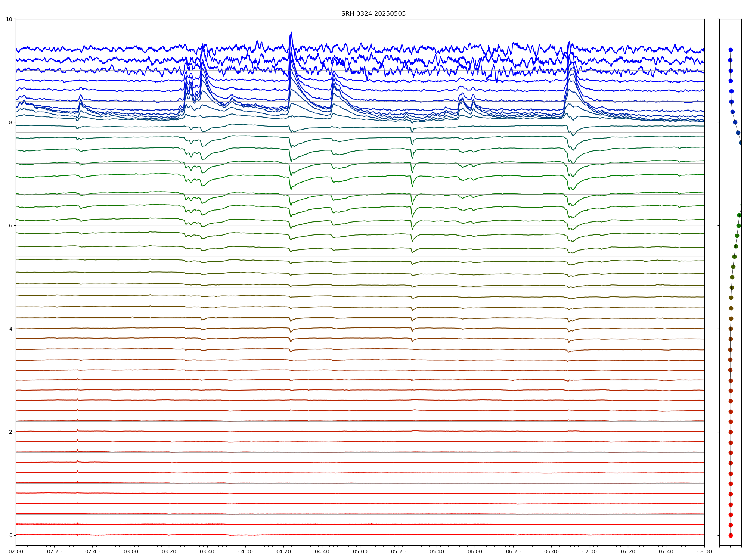Click the blue peak just before 03:40
Viewport: 747px width, 560px height.
pos(202,44)
